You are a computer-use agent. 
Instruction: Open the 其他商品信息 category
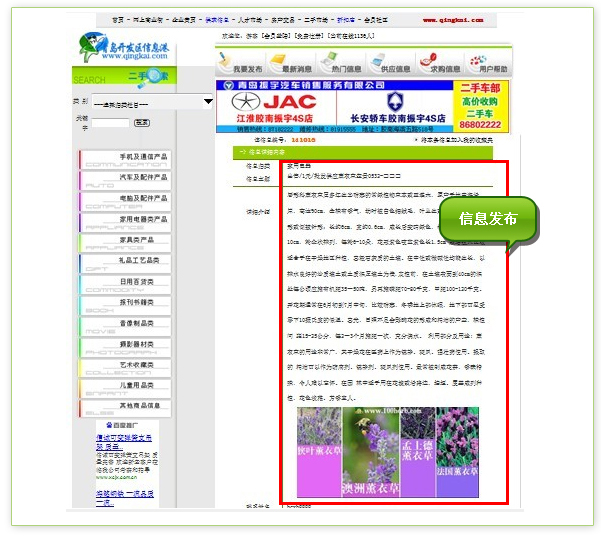click(125, 409)
